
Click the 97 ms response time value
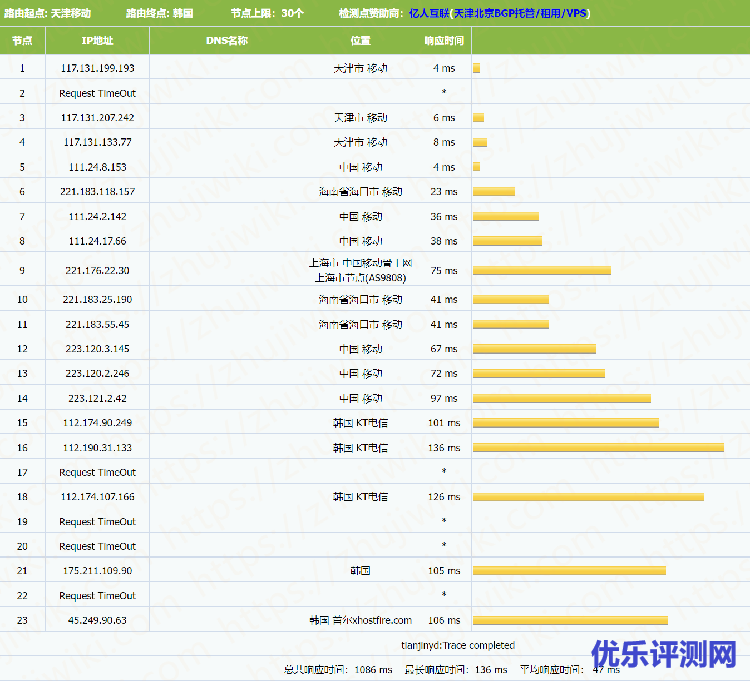[x=443, y=398]
